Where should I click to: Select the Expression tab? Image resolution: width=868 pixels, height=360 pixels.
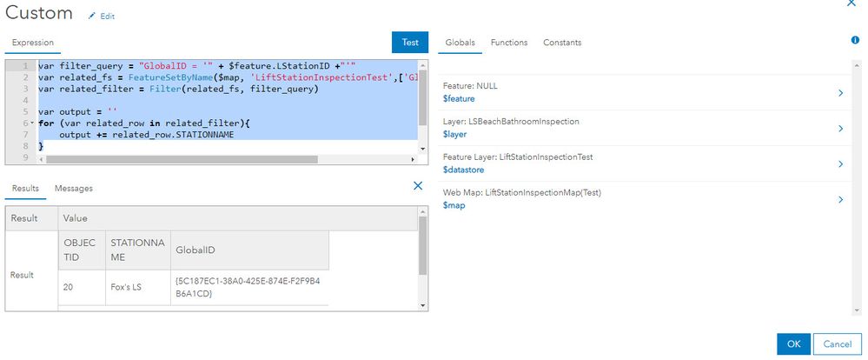(32, 42)
